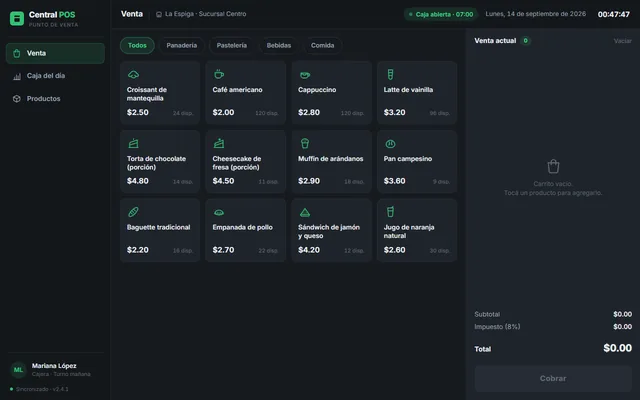Choose the Empanada de pollo card
Screen dimensions: 640x400
[246, 230]
